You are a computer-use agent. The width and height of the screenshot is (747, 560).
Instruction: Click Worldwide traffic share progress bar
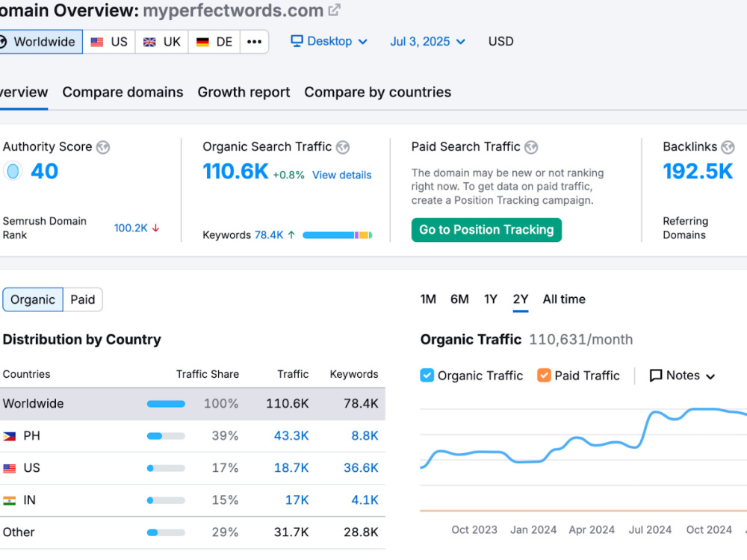point(166,404)
